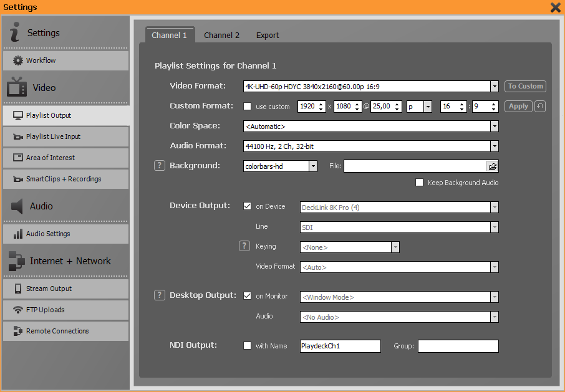Open Workflow settings with gear icon
The image size is (565, 392).
tap(65, 60)
